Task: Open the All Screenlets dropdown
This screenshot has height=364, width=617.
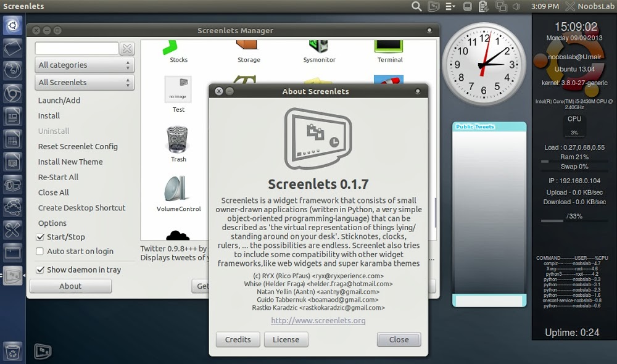Action: click(x=85, y=82)
